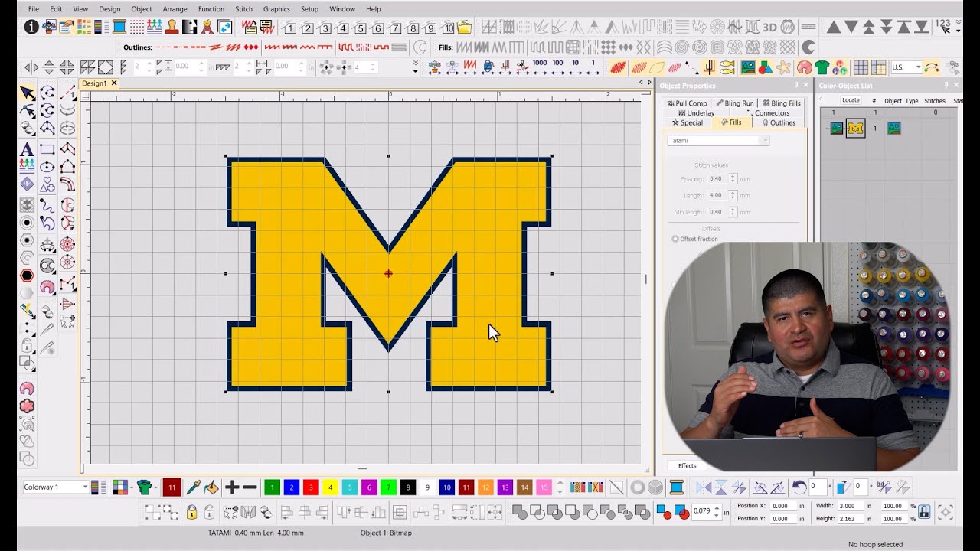Click the stamp icon in top toolbar
Screen dimensions: 980x551
click(172, 28)
